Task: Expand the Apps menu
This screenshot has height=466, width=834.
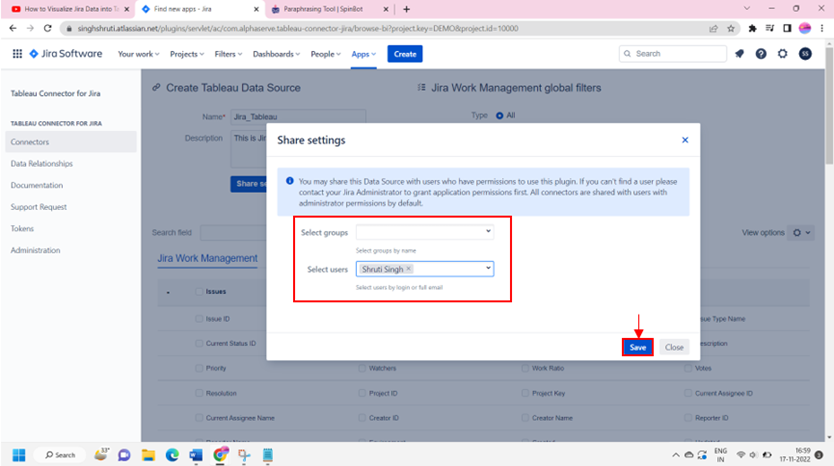Action: coord(363,54)
